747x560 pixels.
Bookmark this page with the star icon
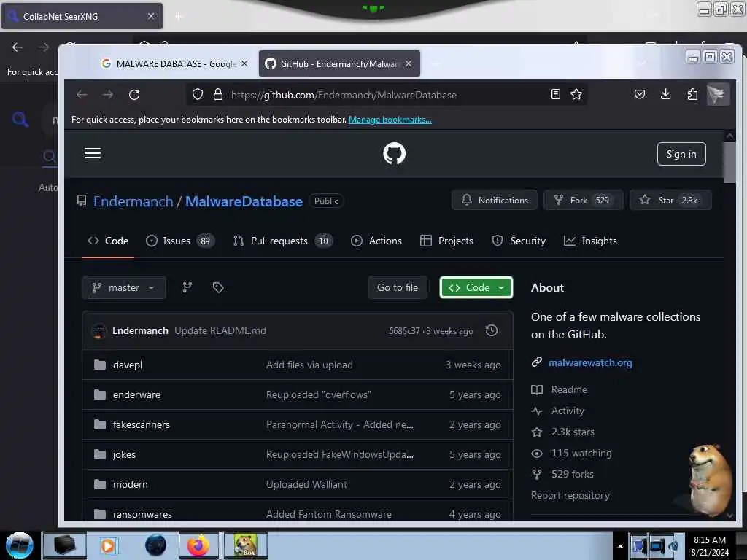coord(576,94)
